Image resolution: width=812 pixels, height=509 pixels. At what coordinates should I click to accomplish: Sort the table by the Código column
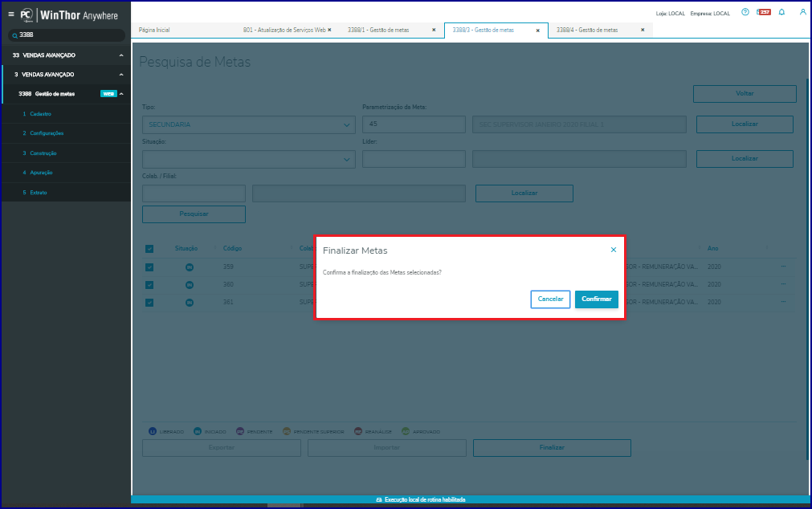(233, 249)
